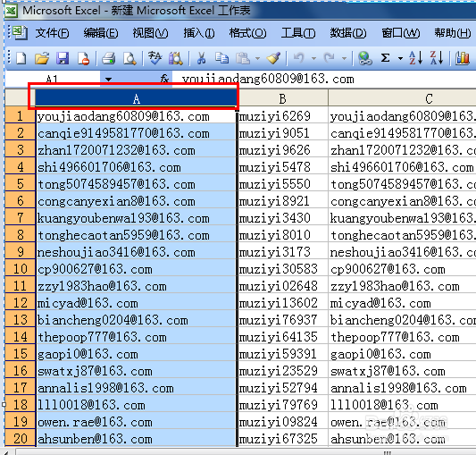This screenshot has width=476, height=455.
Task: Activate the Format Painter brush icon
Action: (273, 58)
